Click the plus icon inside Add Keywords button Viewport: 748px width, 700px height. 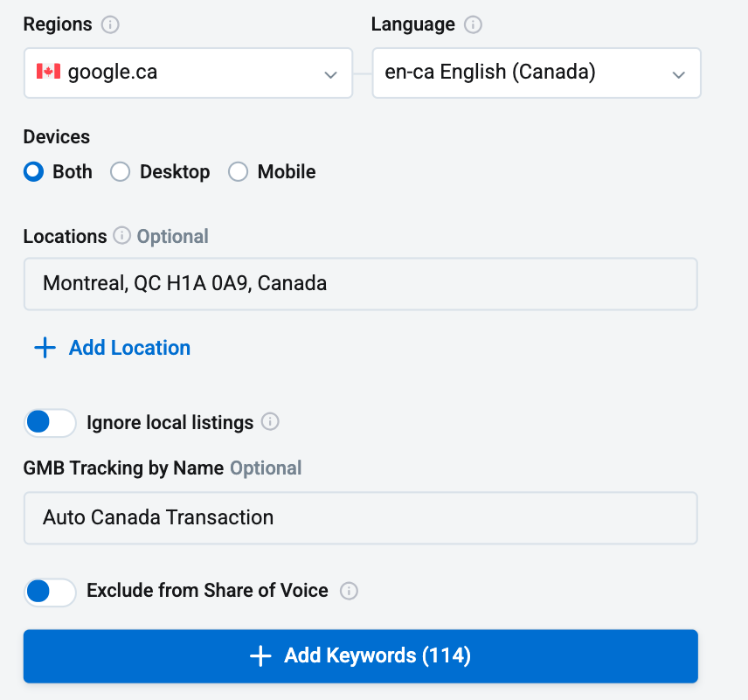(x=260, y=656)
